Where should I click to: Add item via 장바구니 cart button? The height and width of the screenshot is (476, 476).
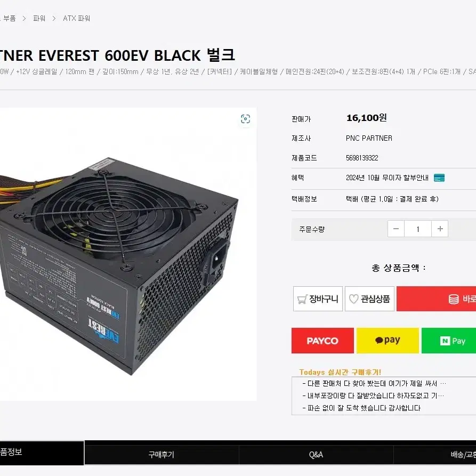[x=318, y=298]
